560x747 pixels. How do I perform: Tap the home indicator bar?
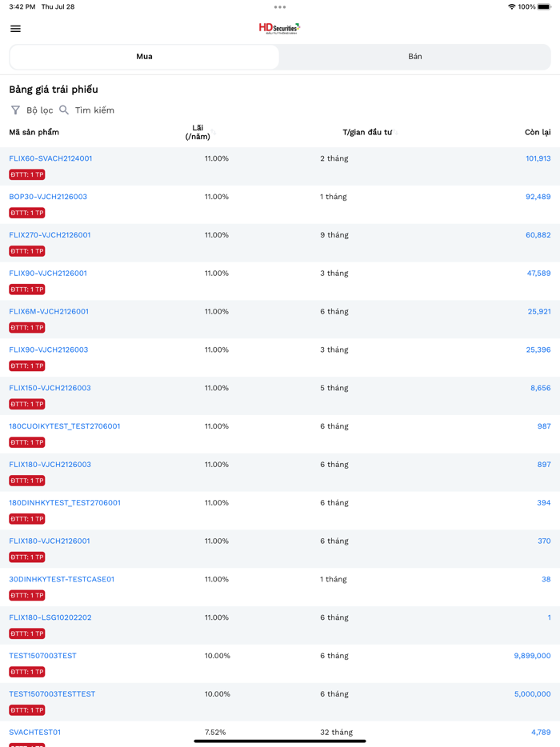280,741
